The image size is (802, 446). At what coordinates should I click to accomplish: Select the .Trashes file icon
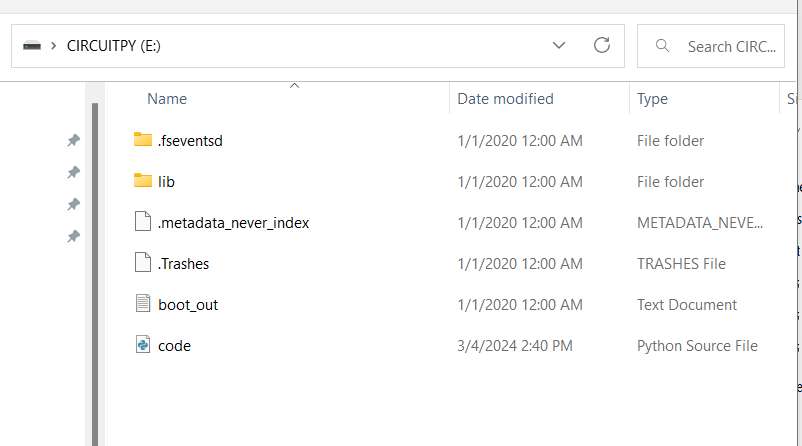click(x=142, y=263)
